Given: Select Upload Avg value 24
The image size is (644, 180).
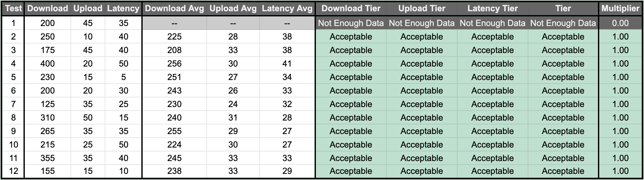Looking at the screenshot, I should point(233,104).
